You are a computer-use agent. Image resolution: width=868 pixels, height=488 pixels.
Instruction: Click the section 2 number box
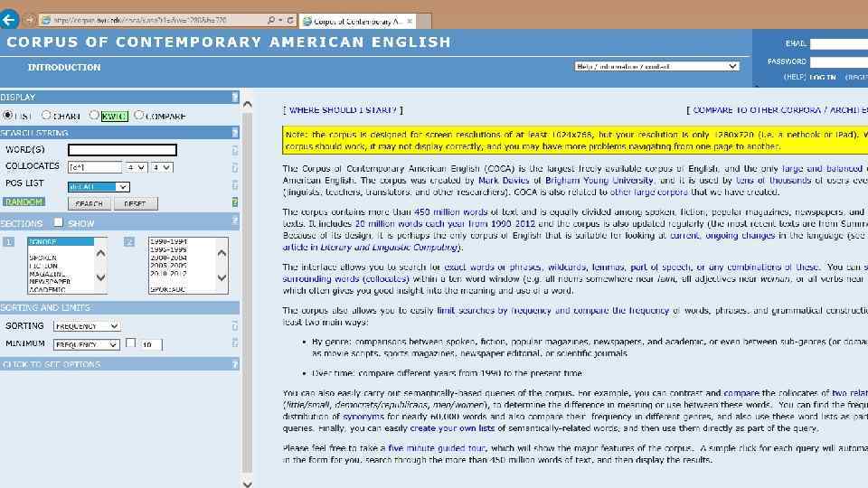129,242
